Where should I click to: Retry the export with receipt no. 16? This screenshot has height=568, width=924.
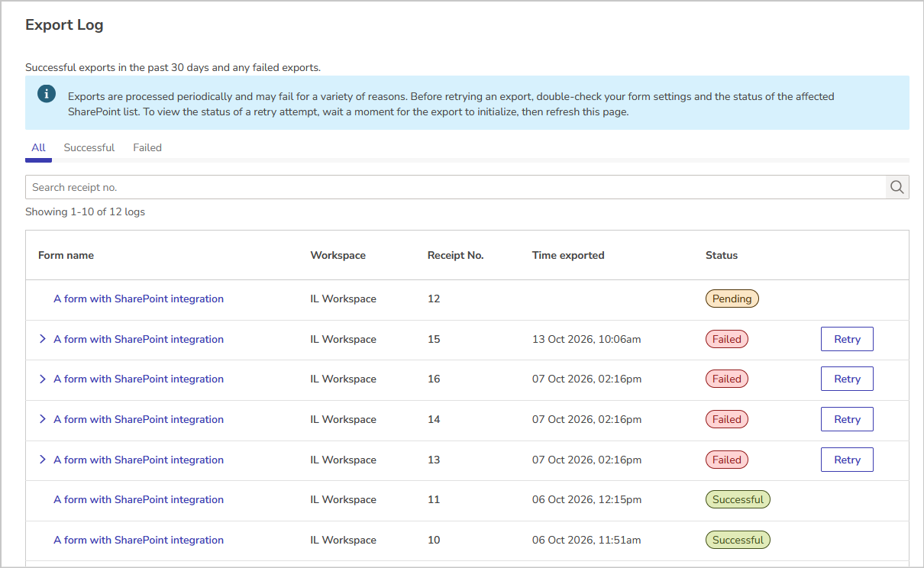click(x=847, y=379)
